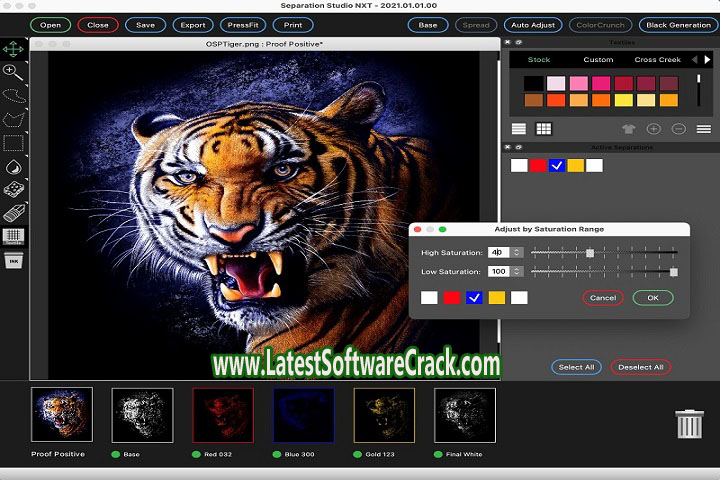Toggle the blue checked separation in dialog

[x=474, y=297]
